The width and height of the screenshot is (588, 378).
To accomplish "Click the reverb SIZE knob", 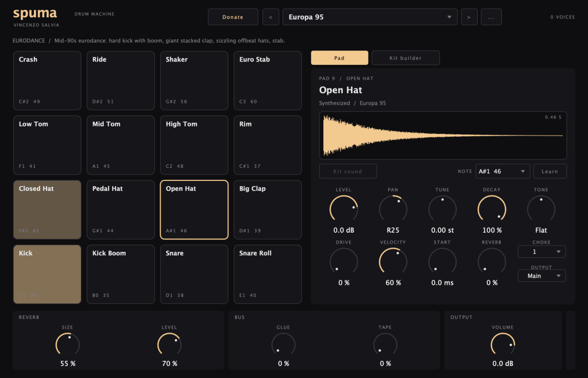I will 68,345.
